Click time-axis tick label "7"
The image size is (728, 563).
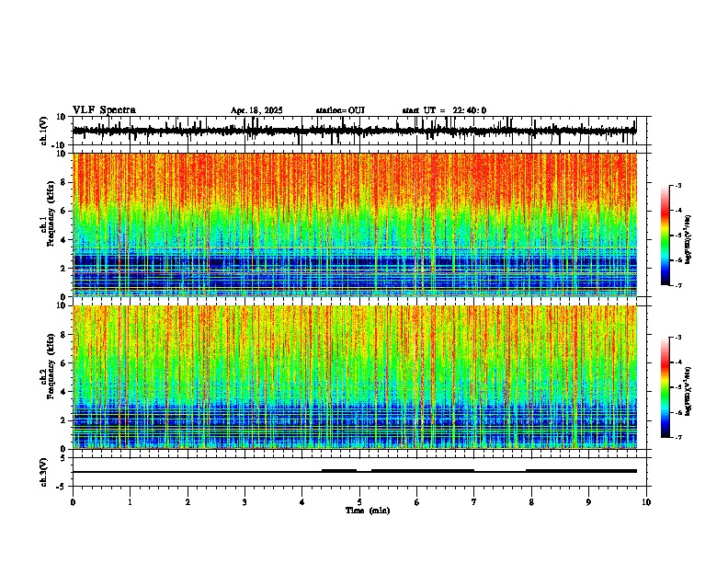[474, 502]
